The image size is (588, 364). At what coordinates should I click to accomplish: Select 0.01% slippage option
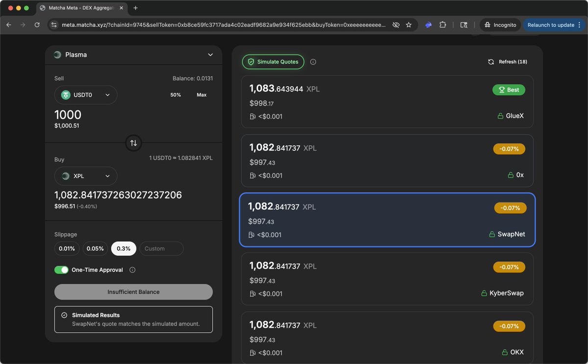click(x=67, y=248)
